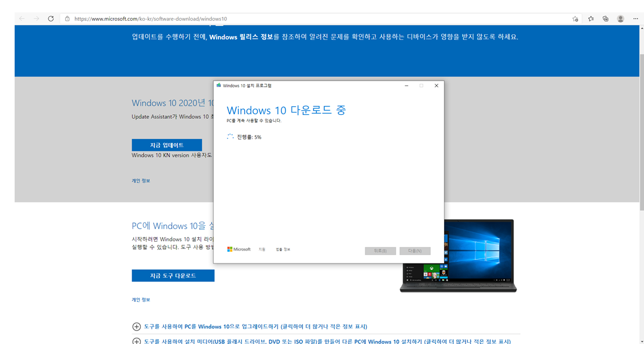This screenshot has height=344, width=644.
Task: Go back using the browser back arrow
Action: pyautogui.click(x=22, y=19)
